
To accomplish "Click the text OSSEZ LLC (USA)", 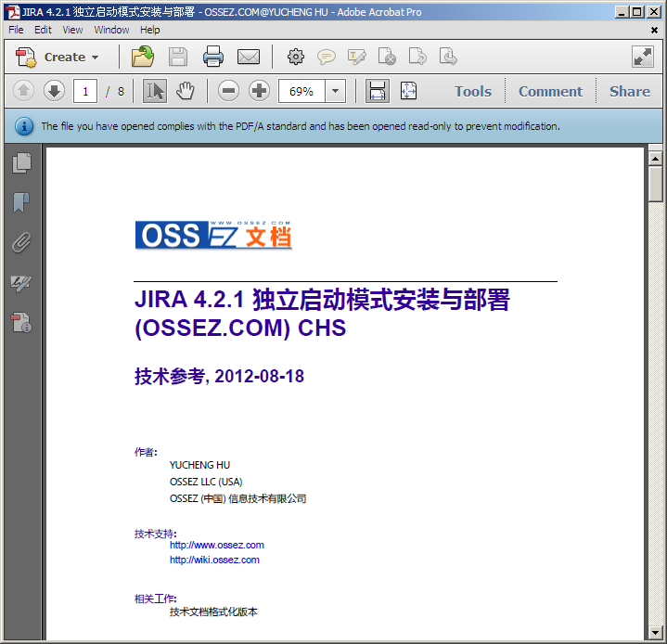I will [x=206, y=482].
